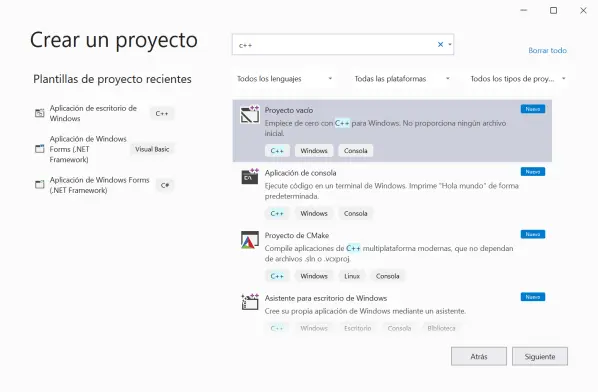
Task: Open the Todas las plataformas dropdown
Action: coord(402,79)
